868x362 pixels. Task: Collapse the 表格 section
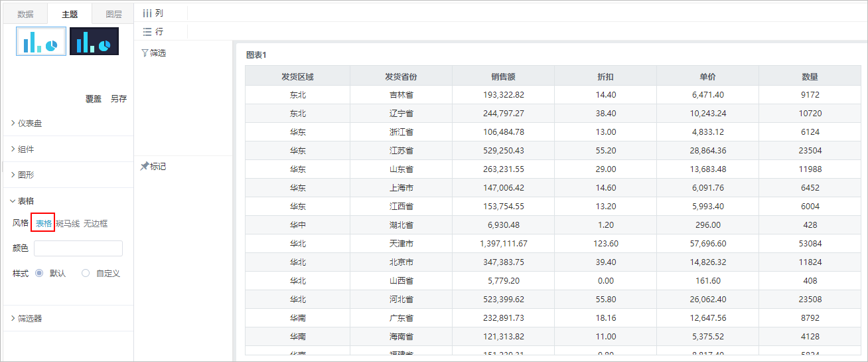(x=66, y=201)
